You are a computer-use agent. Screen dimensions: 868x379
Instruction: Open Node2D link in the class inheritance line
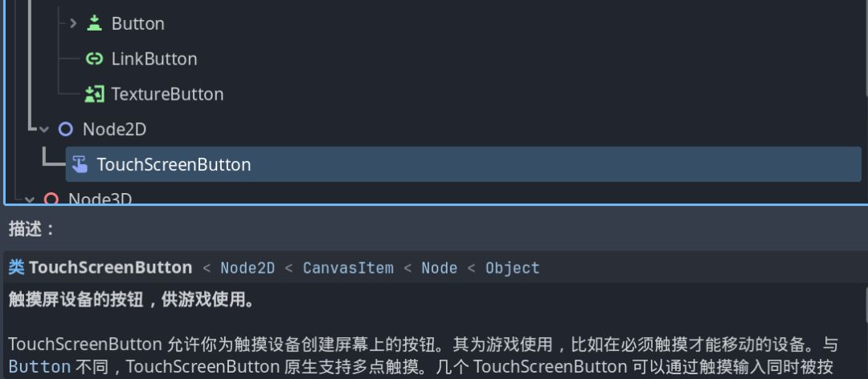coord(248,268)
